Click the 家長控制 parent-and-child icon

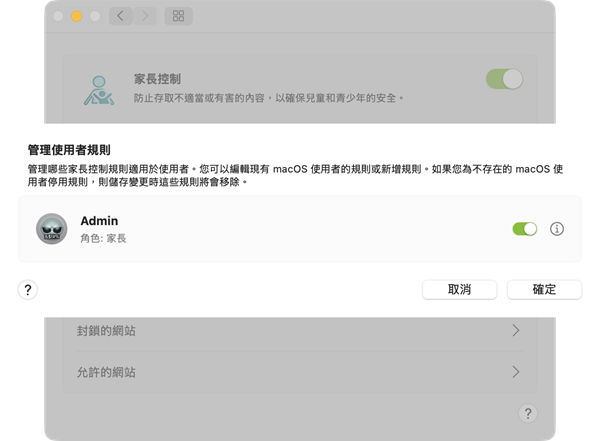point(99,90)
